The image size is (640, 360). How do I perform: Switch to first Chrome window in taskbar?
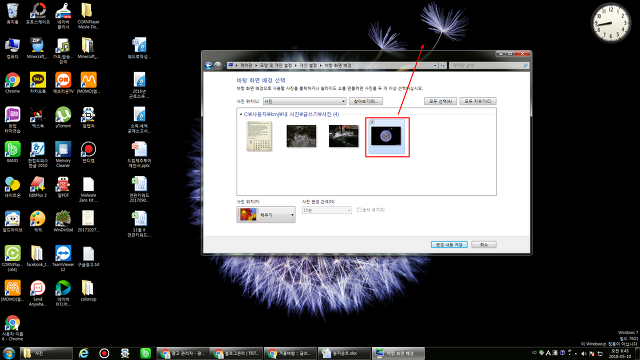coord(183,353)
